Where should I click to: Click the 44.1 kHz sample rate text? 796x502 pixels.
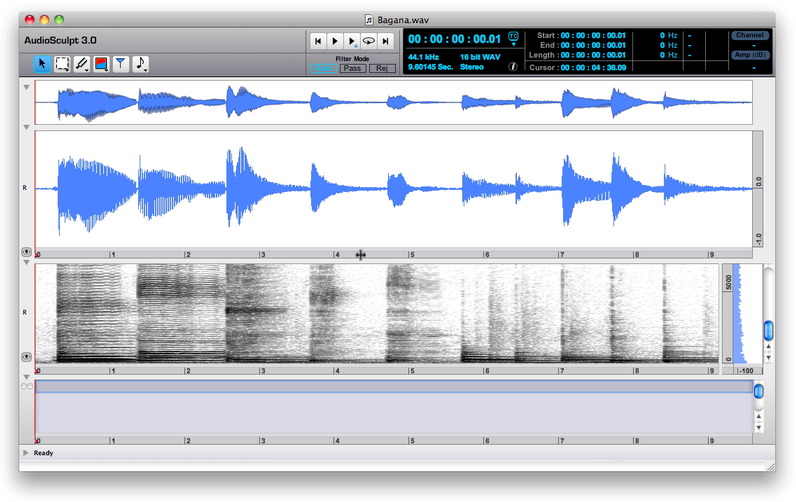tap(423, 57)
